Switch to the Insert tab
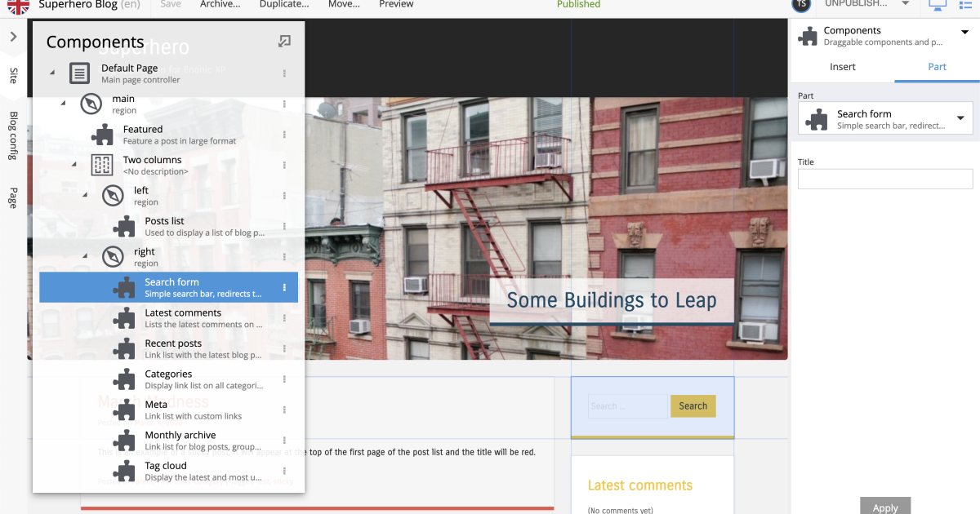This screenshot has height=514, width=980. 843,67
